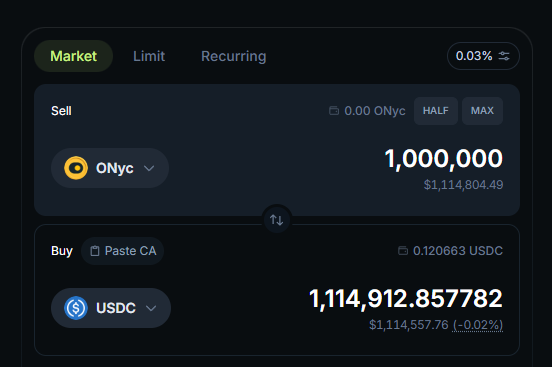Click the 0.00 ONyc balance text
552x367 pixels.
[375, 111]
